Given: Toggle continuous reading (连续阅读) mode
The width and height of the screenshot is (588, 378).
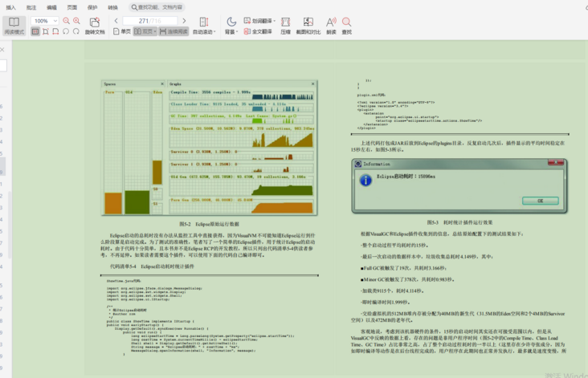Looking at the screenshot, I should (x=174, y=32).
